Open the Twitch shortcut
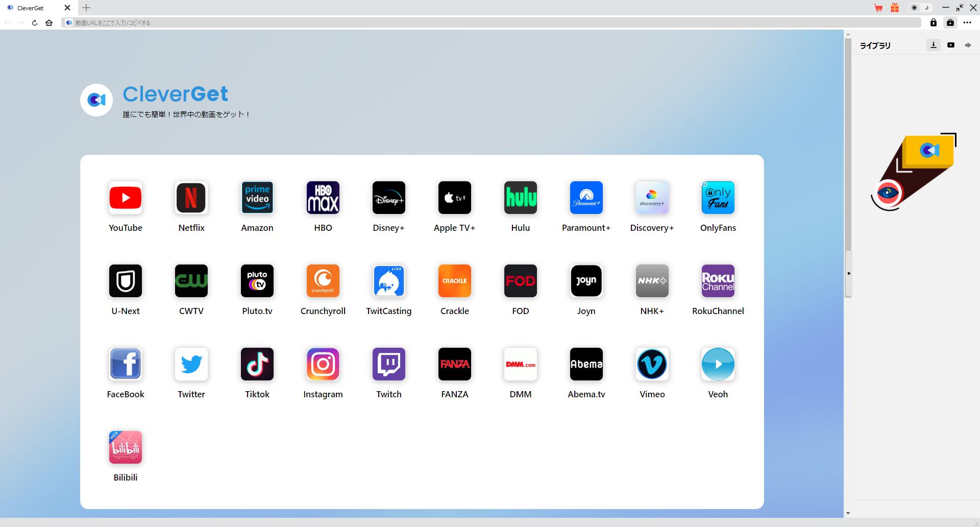The image size is (980, 527). tap(388, 364)
